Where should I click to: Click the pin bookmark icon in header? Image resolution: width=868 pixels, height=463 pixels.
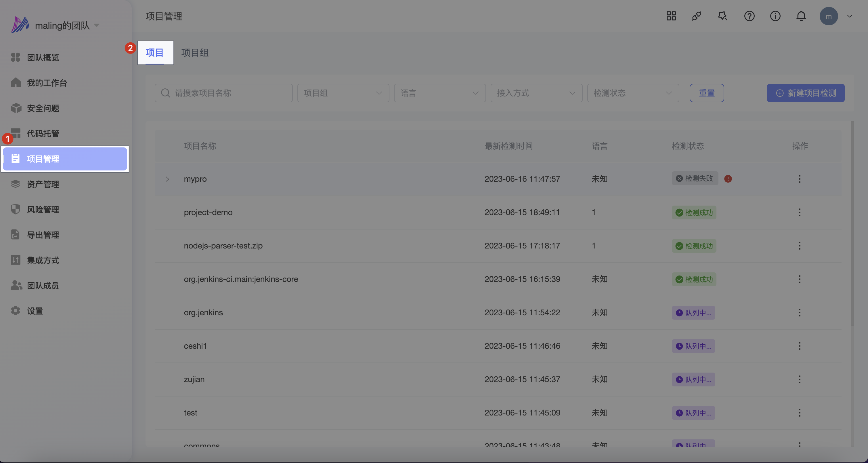point(722,16)
